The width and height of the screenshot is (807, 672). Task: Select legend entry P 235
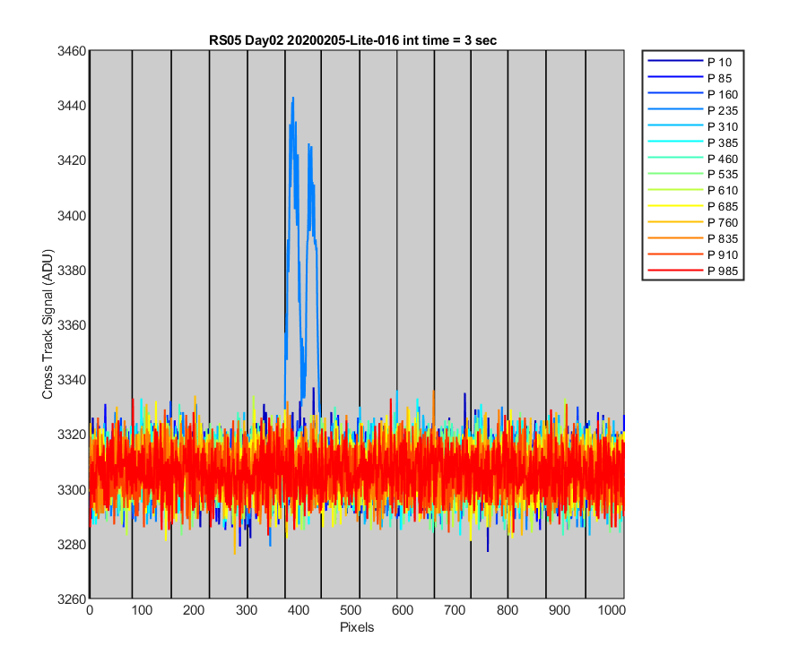[692, 110]
